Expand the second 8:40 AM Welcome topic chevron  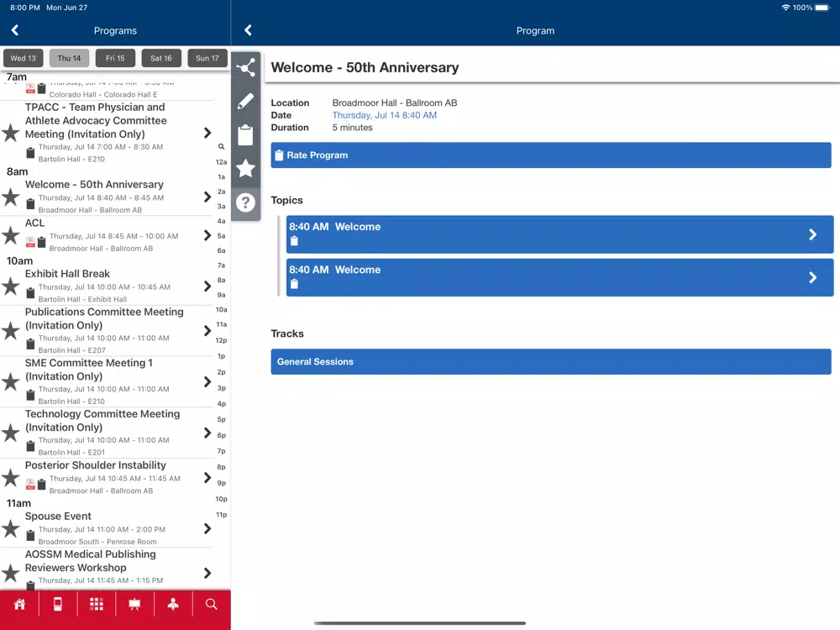coord(812,277)
